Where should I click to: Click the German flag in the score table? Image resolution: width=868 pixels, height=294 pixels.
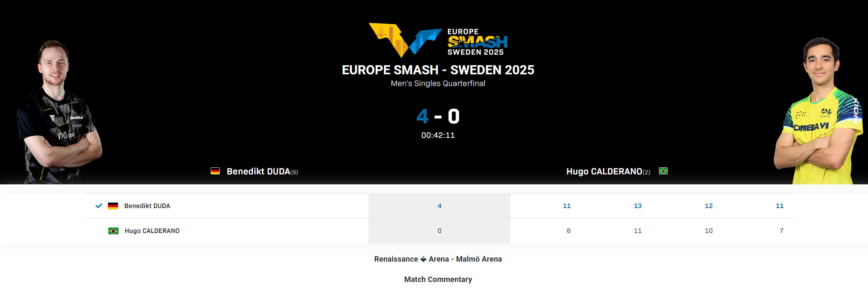pos(113,206)
